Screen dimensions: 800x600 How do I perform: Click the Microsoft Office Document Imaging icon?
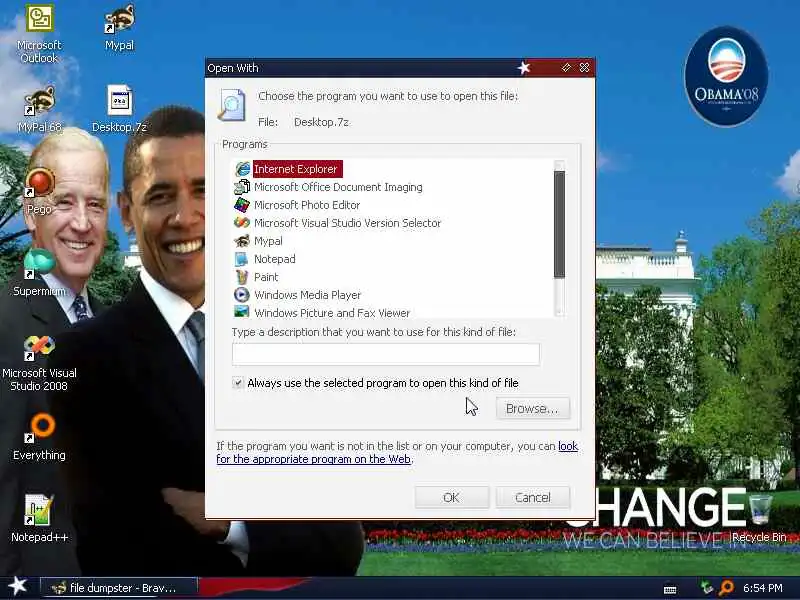click(242, 187)
